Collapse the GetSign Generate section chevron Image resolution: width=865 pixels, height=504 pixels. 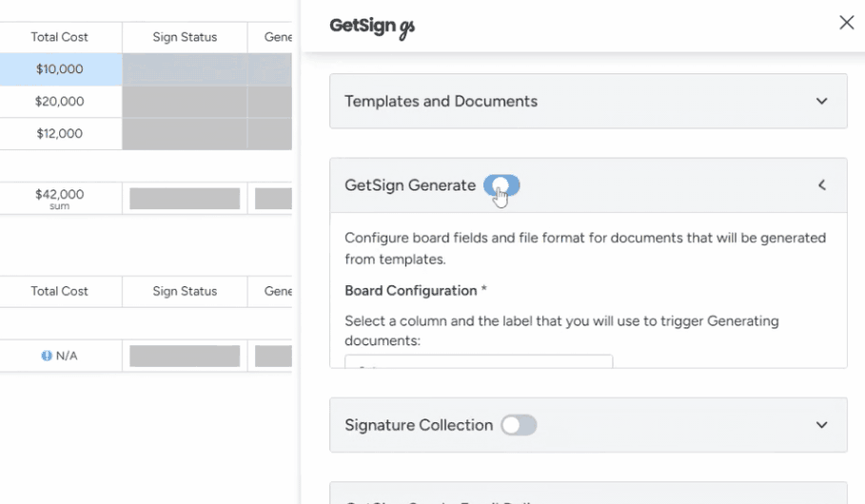[x=821, y=185]
